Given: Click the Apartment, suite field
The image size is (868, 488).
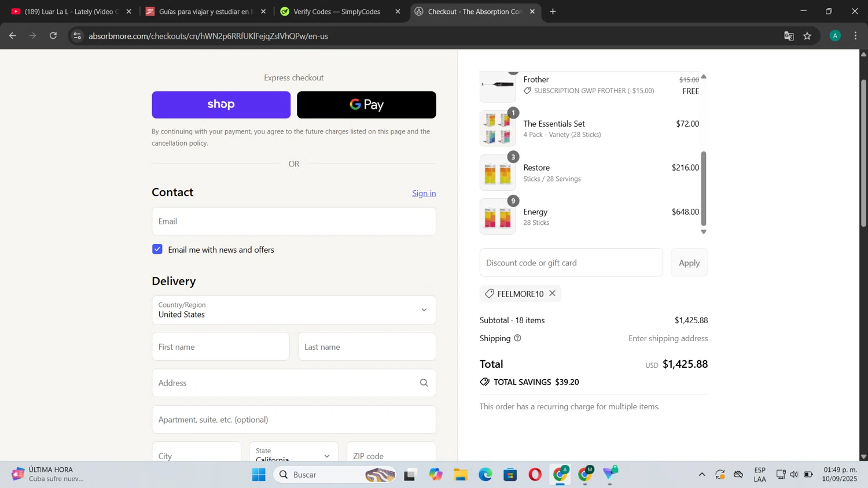Looking at the screenshot, I should pos(294,419).
